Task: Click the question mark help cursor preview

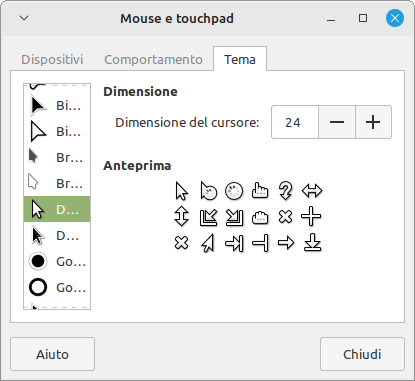Action: 286,191
